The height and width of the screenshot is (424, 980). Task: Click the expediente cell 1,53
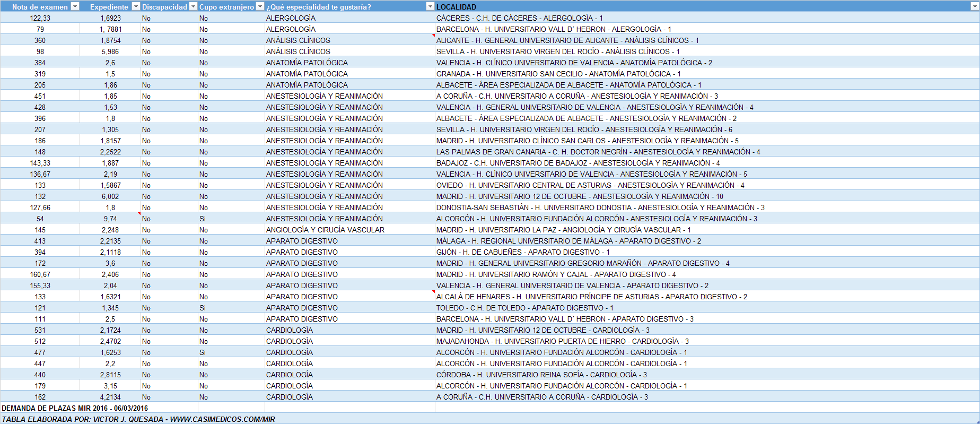click(110, 107)
